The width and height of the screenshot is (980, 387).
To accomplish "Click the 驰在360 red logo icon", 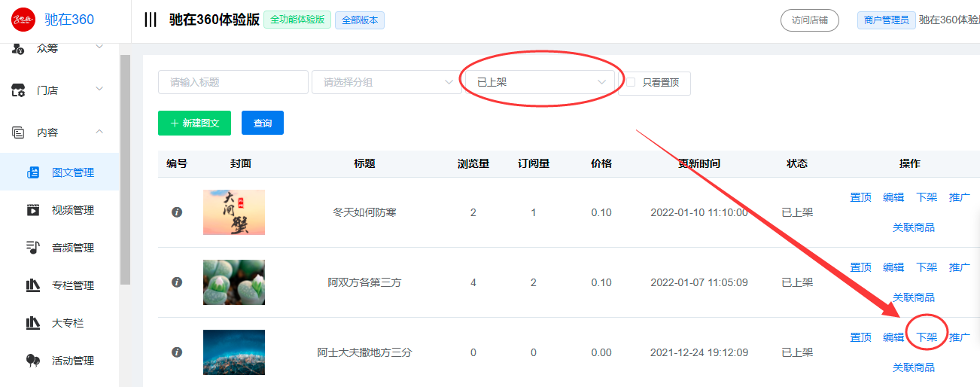I will [23, 20].
